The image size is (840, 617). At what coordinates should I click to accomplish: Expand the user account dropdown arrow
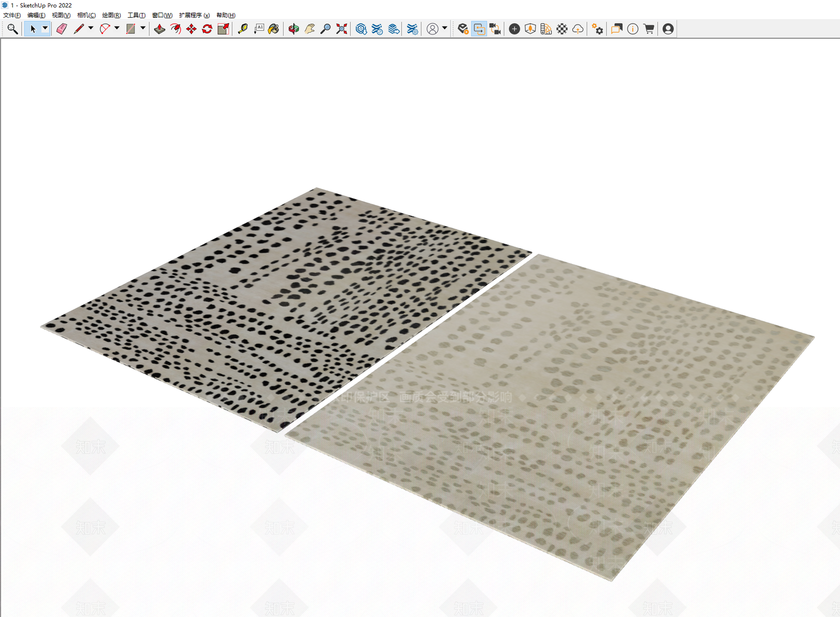point(444,28)
